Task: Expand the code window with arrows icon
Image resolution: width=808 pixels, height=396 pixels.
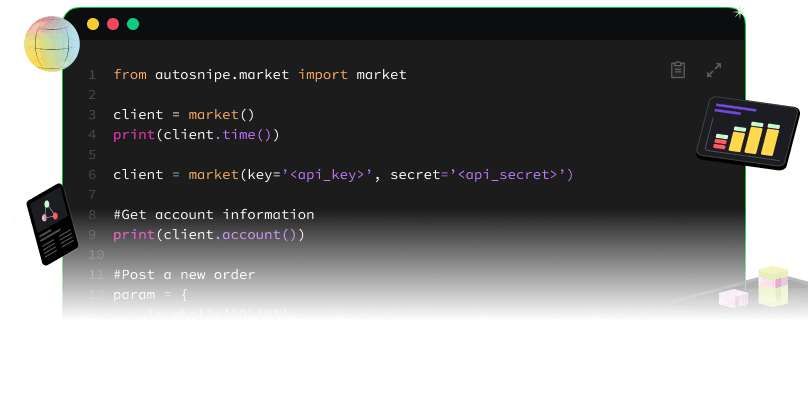Action: tap(714, 70)
